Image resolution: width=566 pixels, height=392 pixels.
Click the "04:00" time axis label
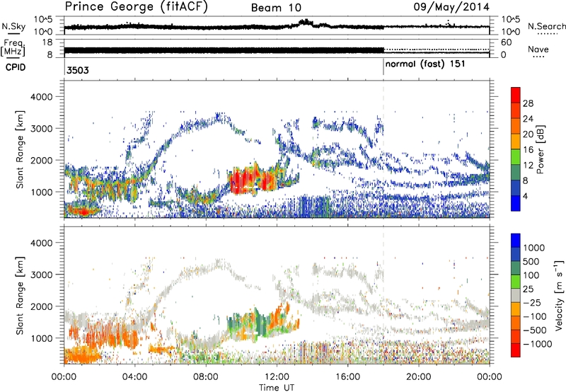point(135,377)
